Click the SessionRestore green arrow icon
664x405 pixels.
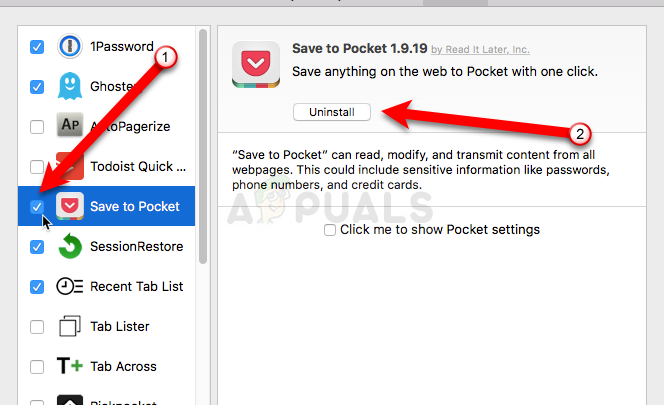coord(70,246)
